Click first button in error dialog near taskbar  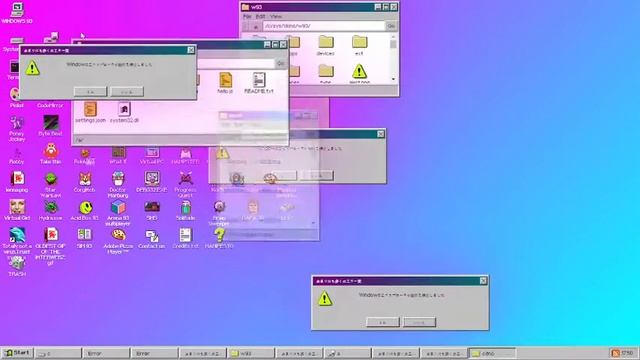(382, 322)
